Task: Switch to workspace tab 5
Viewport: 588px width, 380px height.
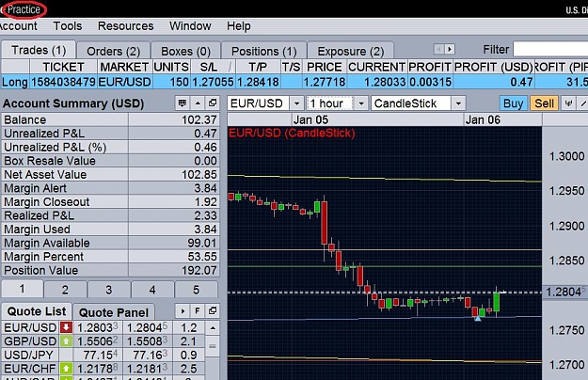Action: click(196, 290)
